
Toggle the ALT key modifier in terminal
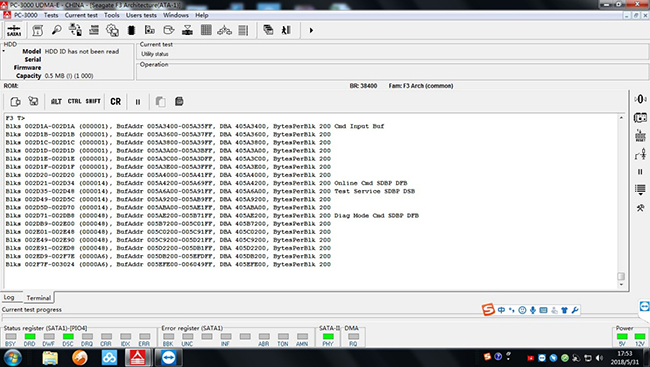tap(56, 102)
